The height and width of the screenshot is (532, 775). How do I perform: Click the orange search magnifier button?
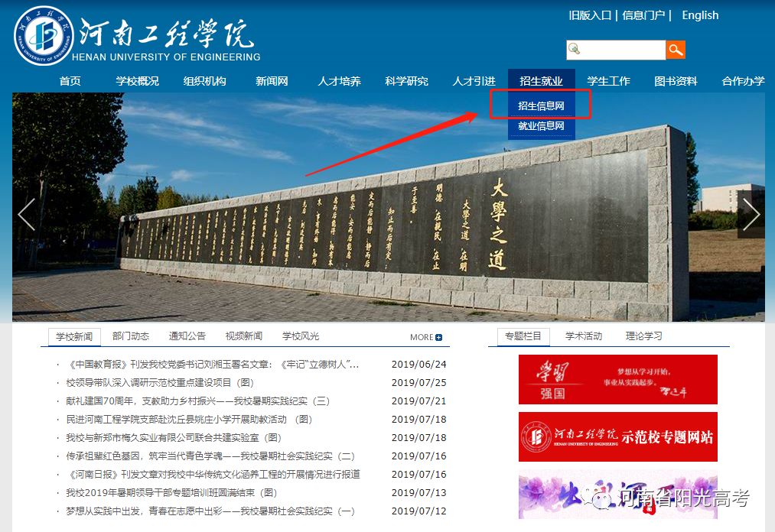click(675, 50)
